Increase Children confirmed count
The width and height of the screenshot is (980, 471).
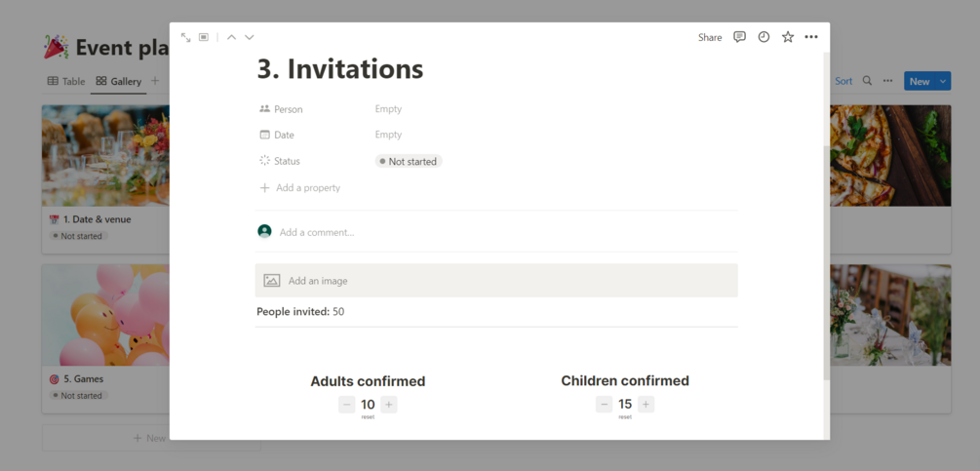[x=647, y=405]
